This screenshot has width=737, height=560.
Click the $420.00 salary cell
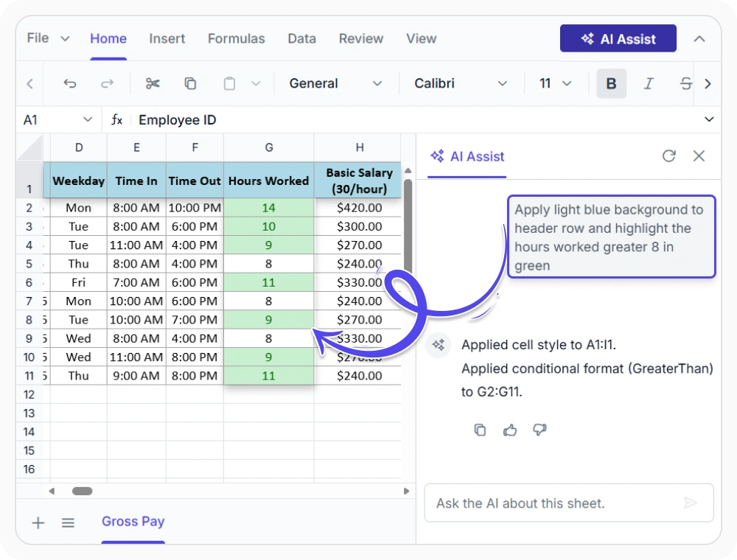pyautogui.click(x=359, y=208)
